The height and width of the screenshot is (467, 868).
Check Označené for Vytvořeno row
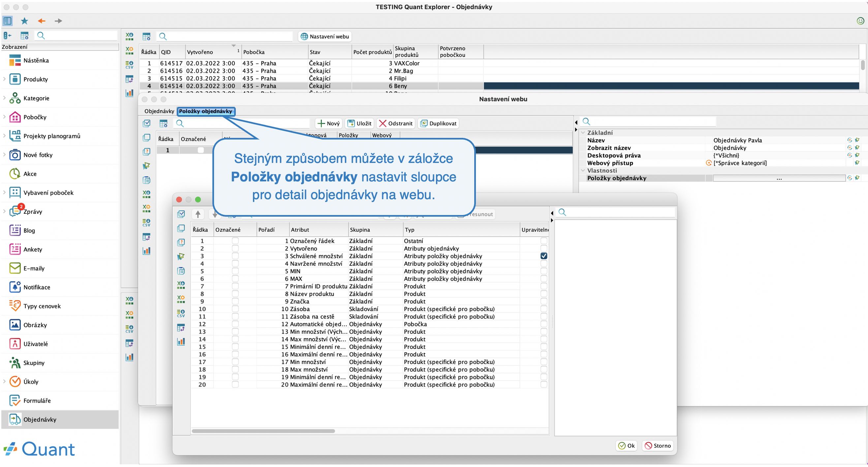pos(235,248)
